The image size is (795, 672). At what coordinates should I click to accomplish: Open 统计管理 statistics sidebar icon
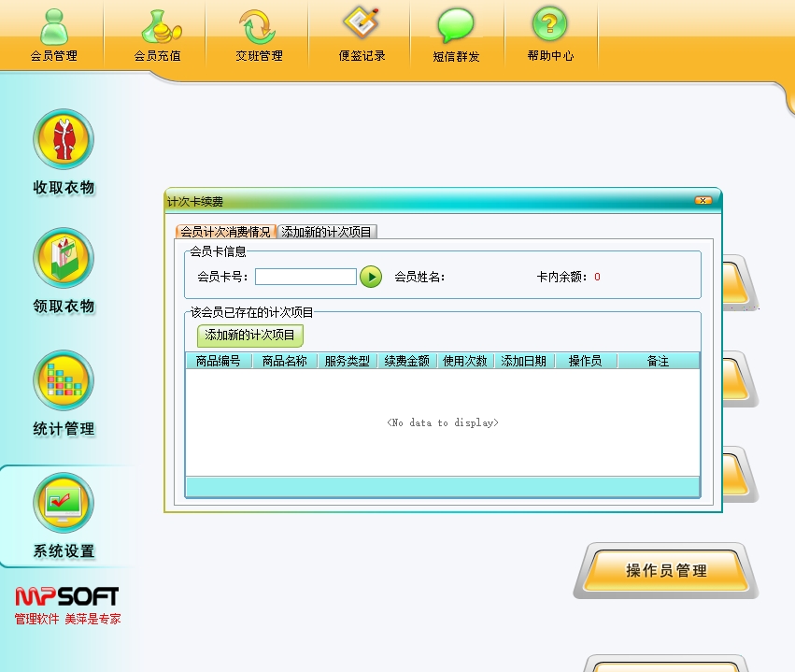click(64, 380)
